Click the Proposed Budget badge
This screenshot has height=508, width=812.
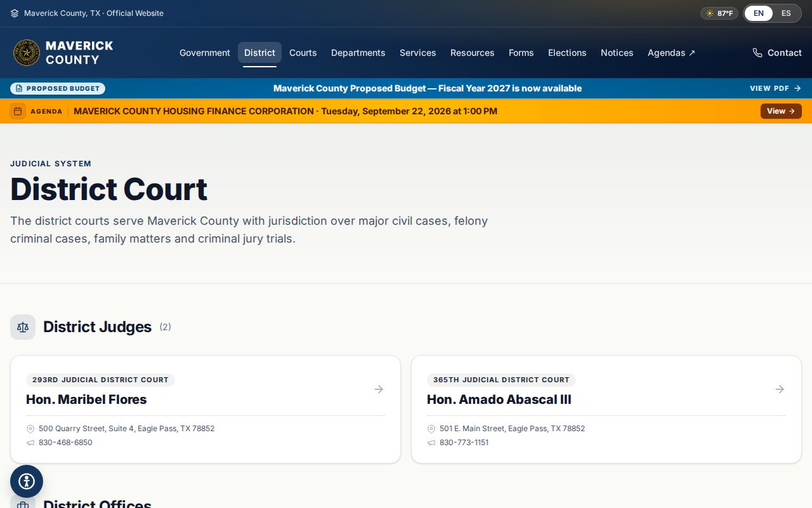pyautogui.click(x=58, y=88)
